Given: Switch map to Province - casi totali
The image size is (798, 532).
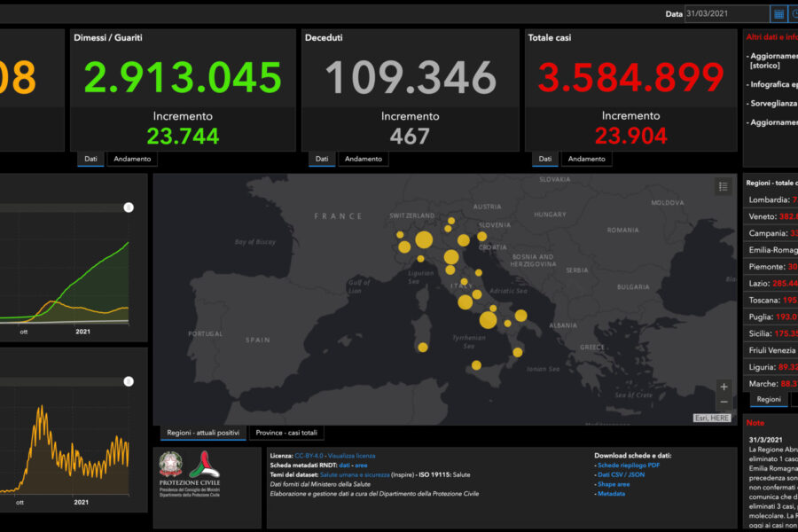Looking at the screenshot, I should [x=286, y=433].
